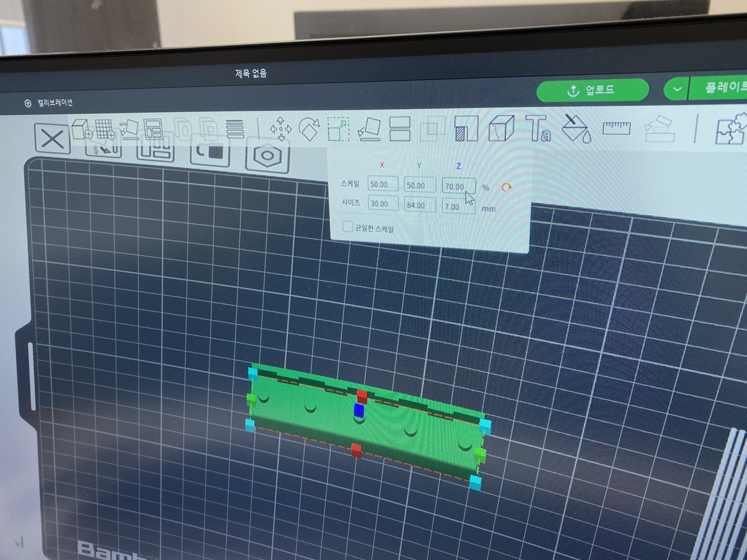Click the Y scale field 50.00
This screenshot has height=560, width=747.
[420, 185]
